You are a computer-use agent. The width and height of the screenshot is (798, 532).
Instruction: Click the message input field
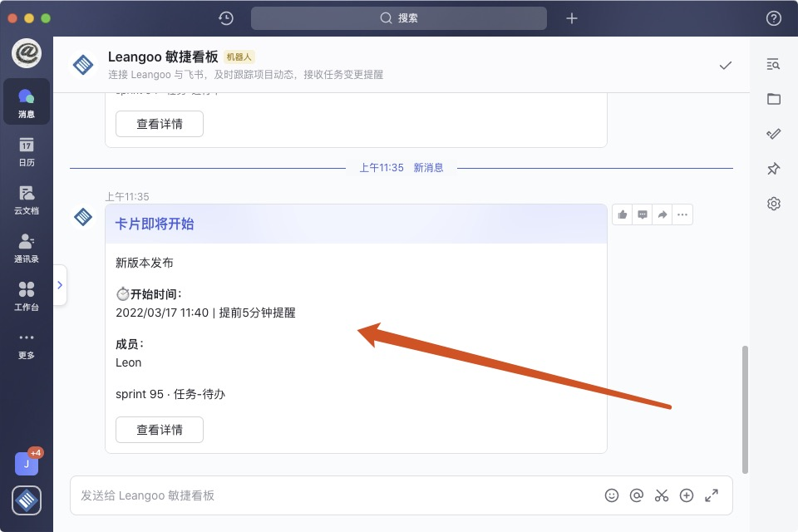coord(332,495)
